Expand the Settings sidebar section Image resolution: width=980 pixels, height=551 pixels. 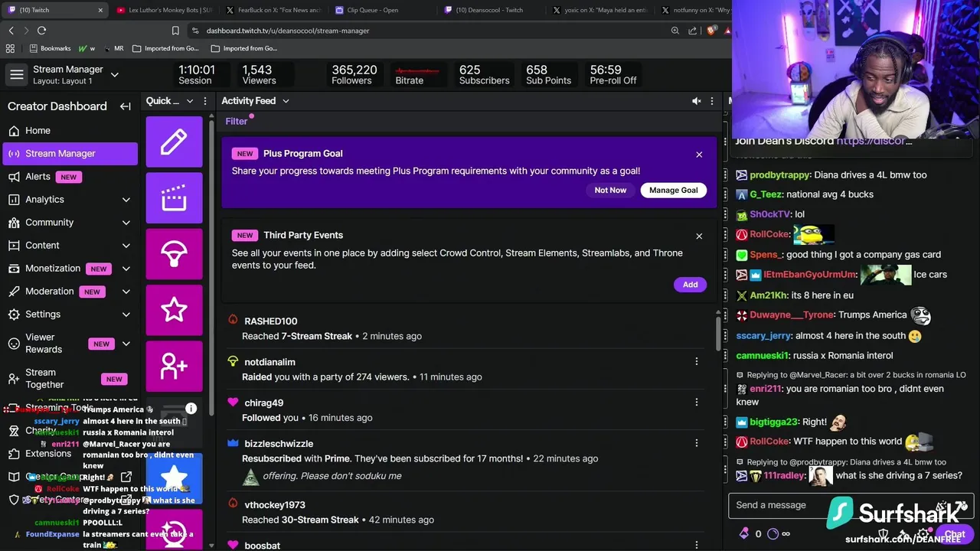pyautogui.click(x=126, y=315)
